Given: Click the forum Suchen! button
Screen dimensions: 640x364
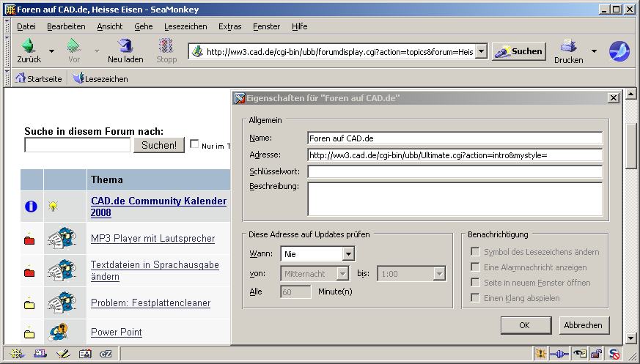Looking at the screenshot, I should pyautogui.click(x=159, y=145).
